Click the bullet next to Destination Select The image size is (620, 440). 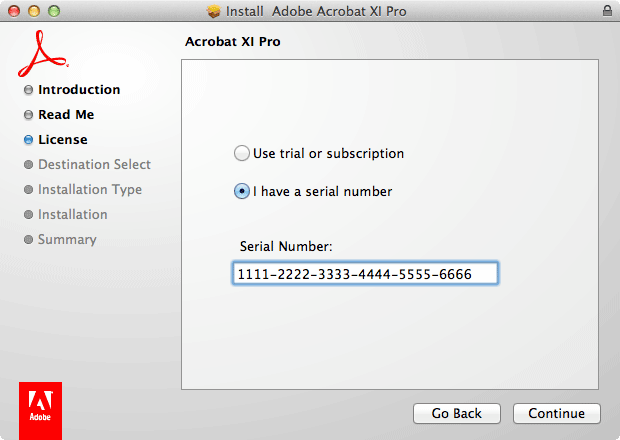(x=28, y=164)
